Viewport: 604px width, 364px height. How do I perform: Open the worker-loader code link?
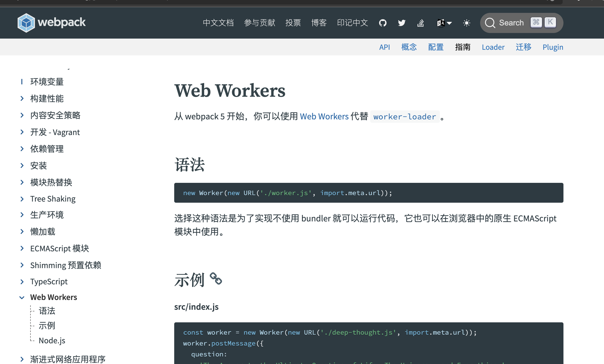404,117
